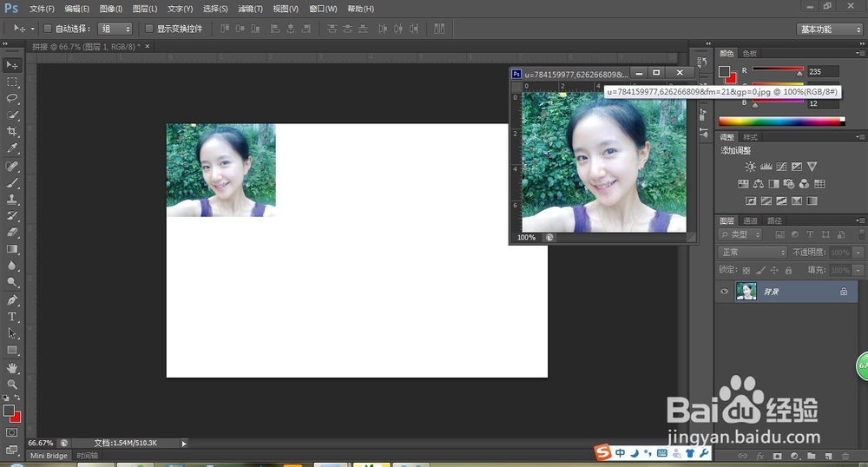Open the workspace 基本功能 dropdown
The height and width of the screenshot is (467, 868).
830,30
